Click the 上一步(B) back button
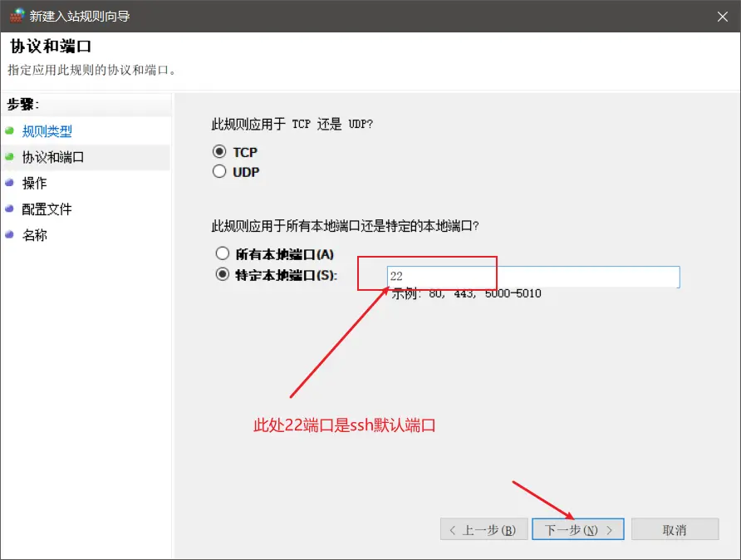741x560 pixels. [x=484, y=529]
